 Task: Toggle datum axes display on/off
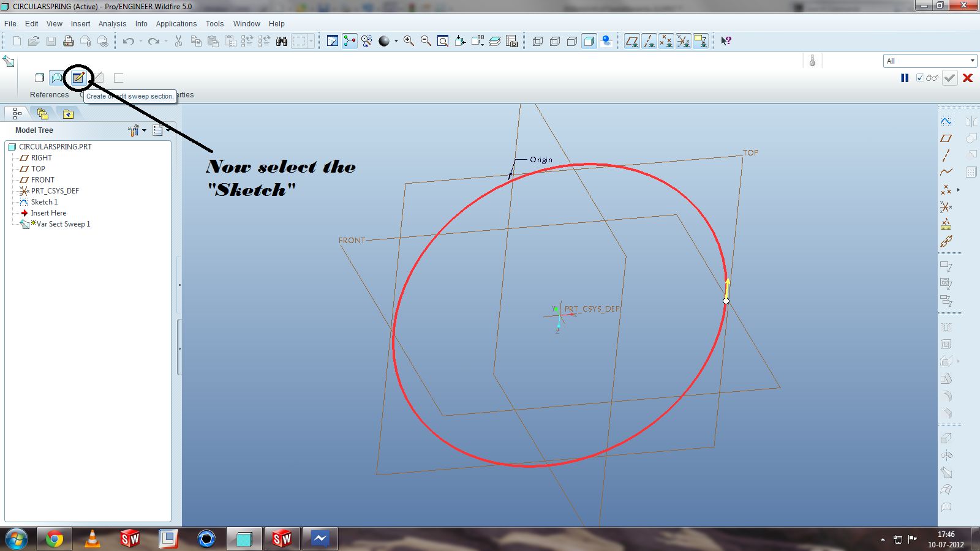649,41
